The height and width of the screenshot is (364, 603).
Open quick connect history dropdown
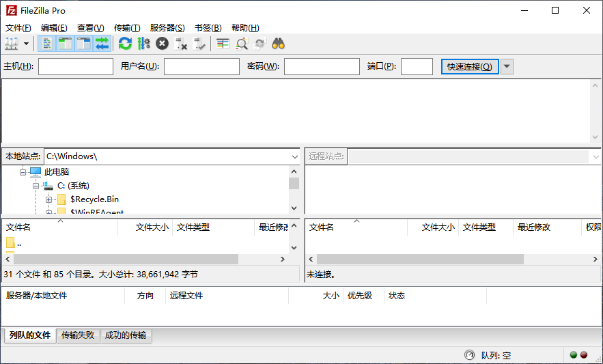click(507, 66)
